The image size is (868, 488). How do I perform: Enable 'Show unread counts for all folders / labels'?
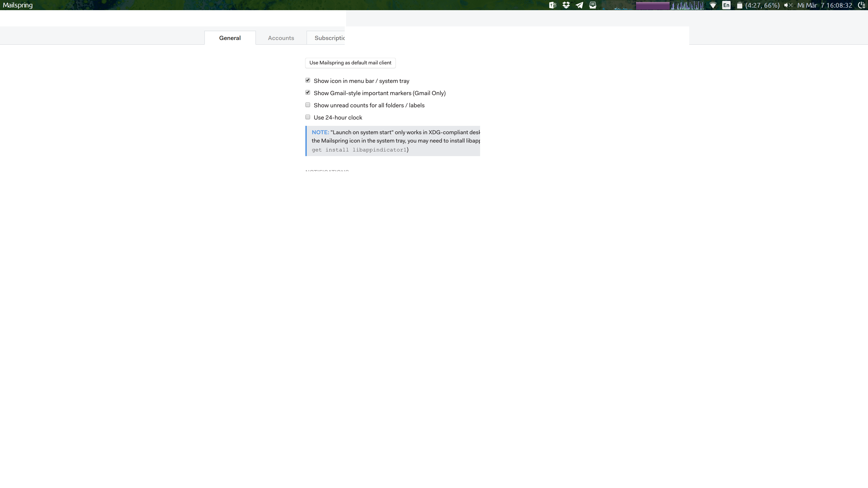point(308,105)
